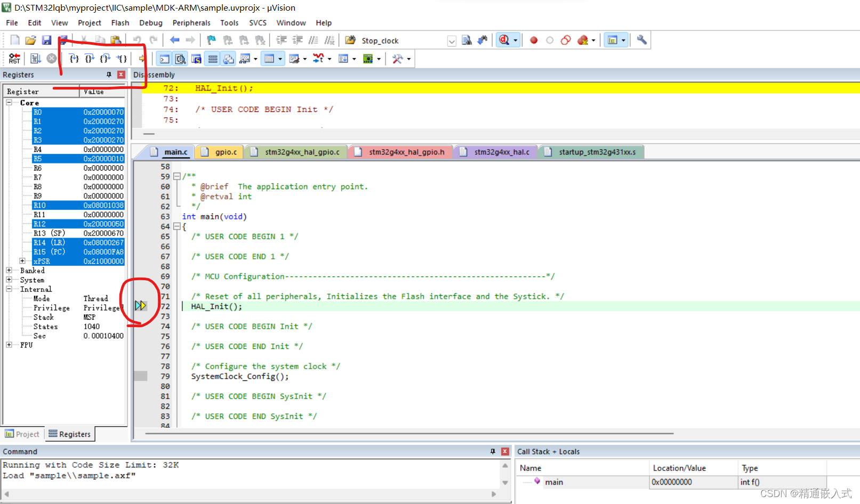Screen dimensions: 860x504
Task: Open the Toolbox hammer-and-wrench icon
Action: coord(398,59)
